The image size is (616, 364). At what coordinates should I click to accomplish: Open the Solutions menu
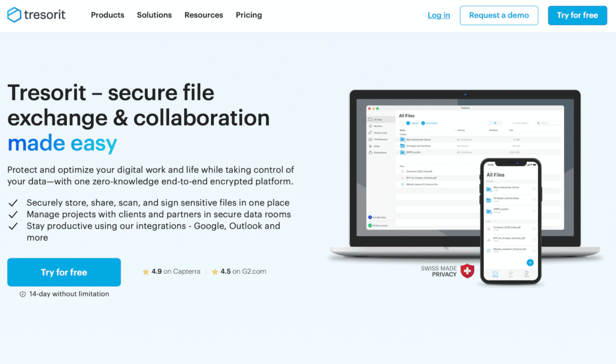coord(154,15)
